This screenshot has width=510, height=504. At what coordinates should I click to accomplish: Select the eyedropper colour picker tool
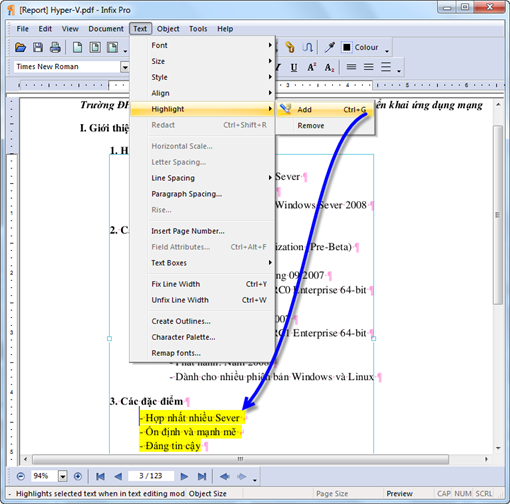tap(330, 48)
